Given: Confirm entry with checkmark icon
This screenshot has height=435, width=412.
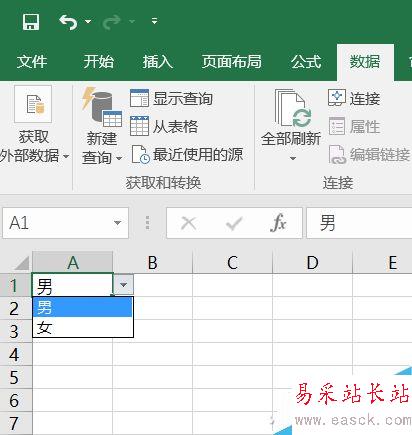Looking at the screenshot, I should click(x=234, y=223).
